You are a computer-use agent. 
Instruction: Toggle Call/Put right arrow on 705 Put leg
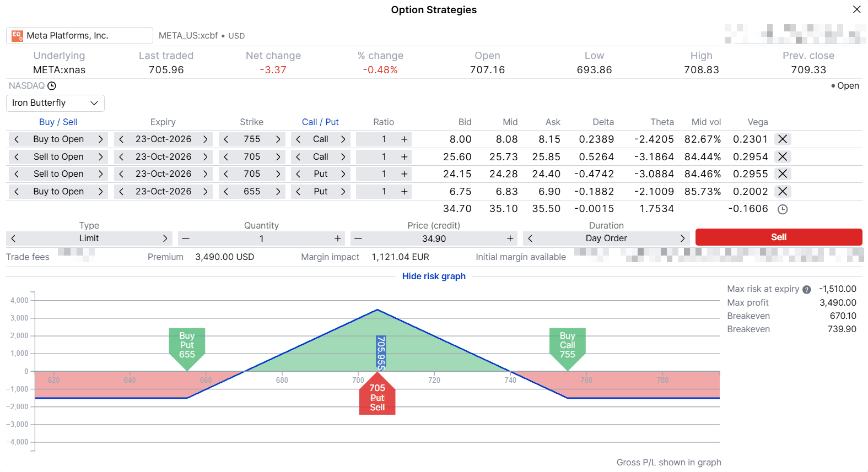tap(343, 174)
